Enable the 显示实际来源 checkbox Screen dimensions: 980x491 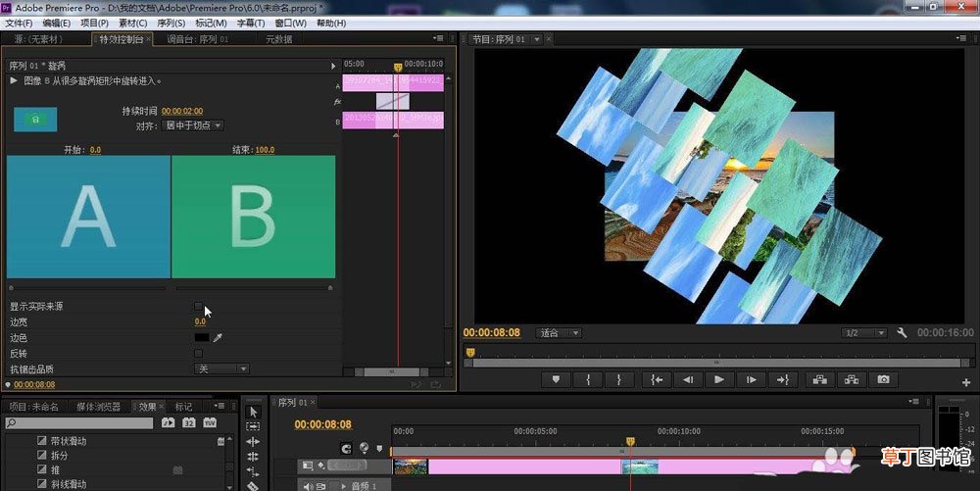click(x=199, y=306)
